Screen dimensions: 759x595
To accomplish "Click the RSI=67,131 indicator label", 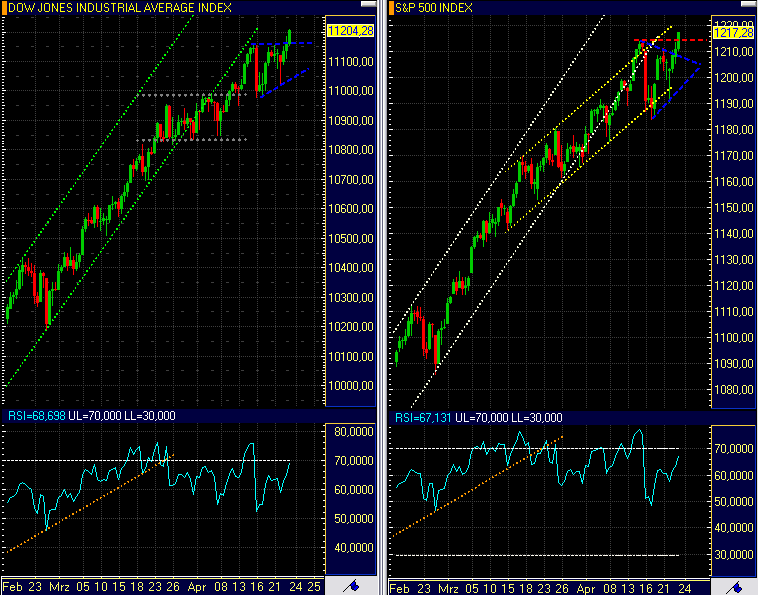I will click(x=423, y=418).
